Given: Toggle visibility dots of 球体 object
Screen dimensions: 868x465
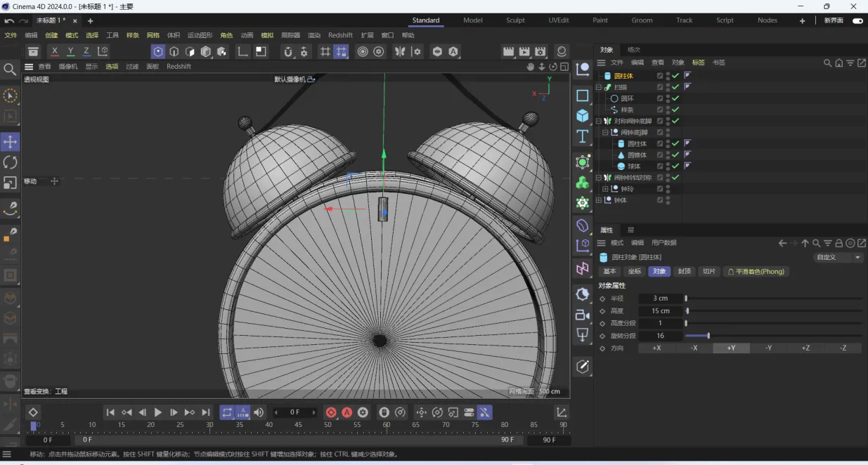Looking at the screenshot, I should point(668,166).
